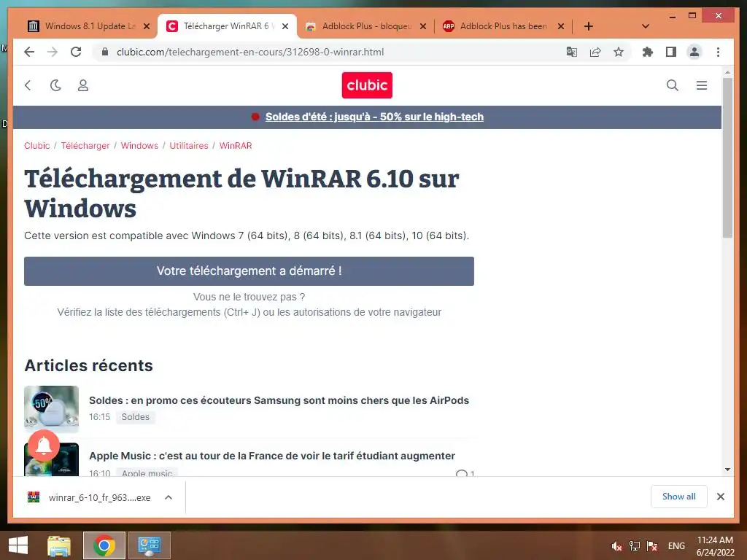This screenshot has width=747, height=560.
Task: Open the Extensions puzzle icon
Action: point(648,52)
